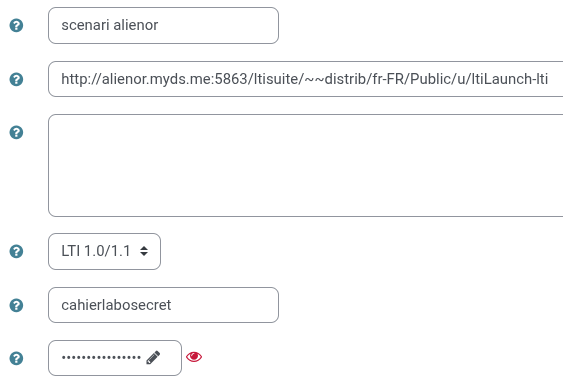This screenshot has height=390, width=563.
Task: Focus the alienor.myds.me URL input field
Action: coord(306,79)
